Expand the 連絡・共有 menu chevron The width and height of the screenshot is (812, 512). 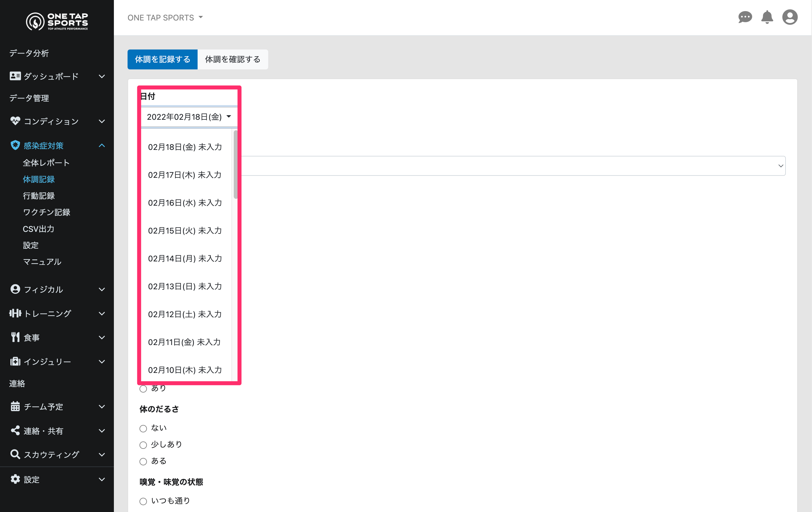pos(102,431)
